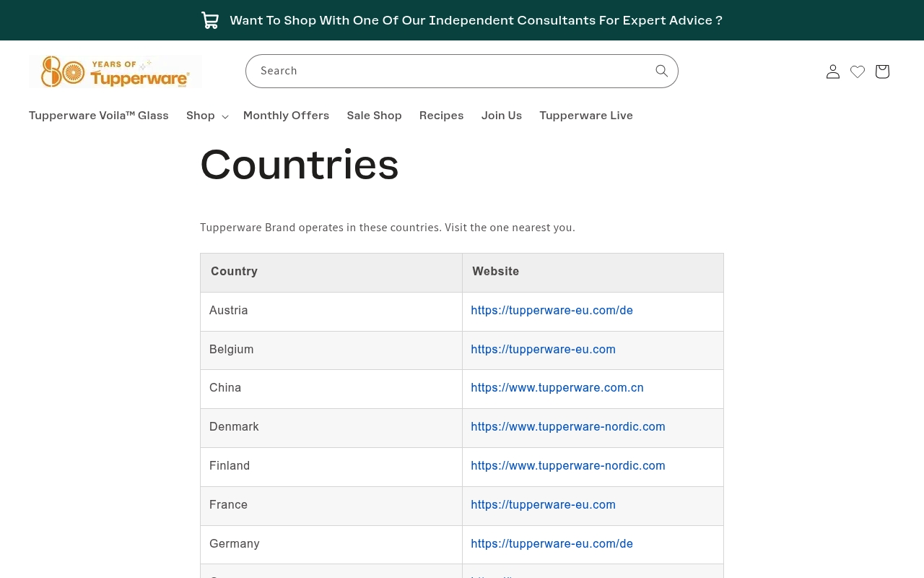Click the China country cell
The image size is (924, 578).
[331, 389]
